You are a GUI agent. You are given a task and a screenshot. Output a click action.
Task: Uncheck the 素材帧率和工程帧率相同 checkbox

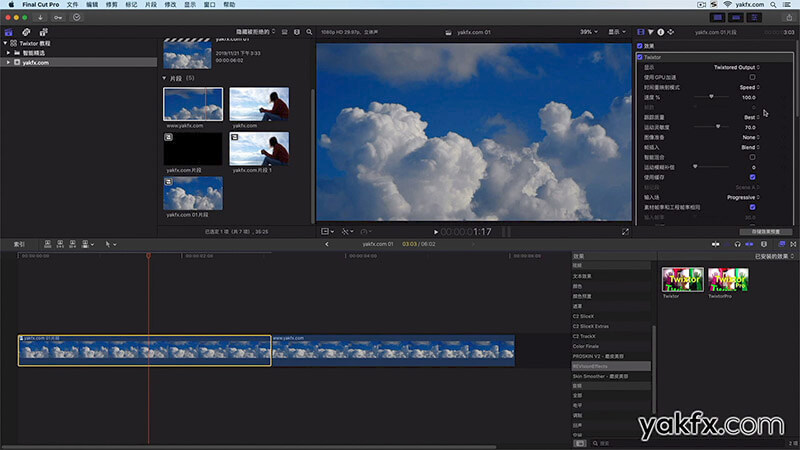[x=753, y=207]
